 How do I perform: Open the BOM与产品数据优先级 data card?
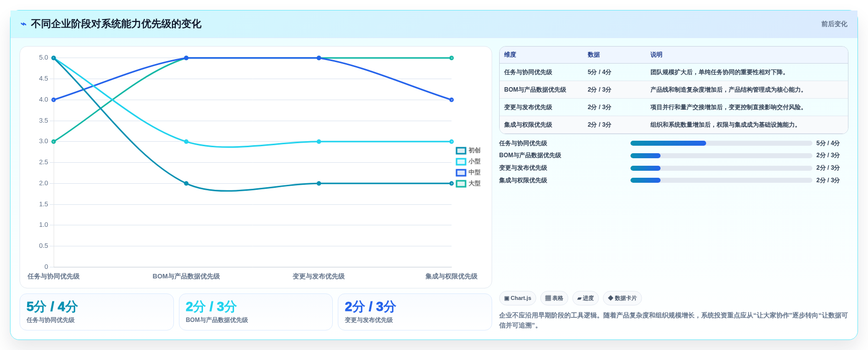256,312
